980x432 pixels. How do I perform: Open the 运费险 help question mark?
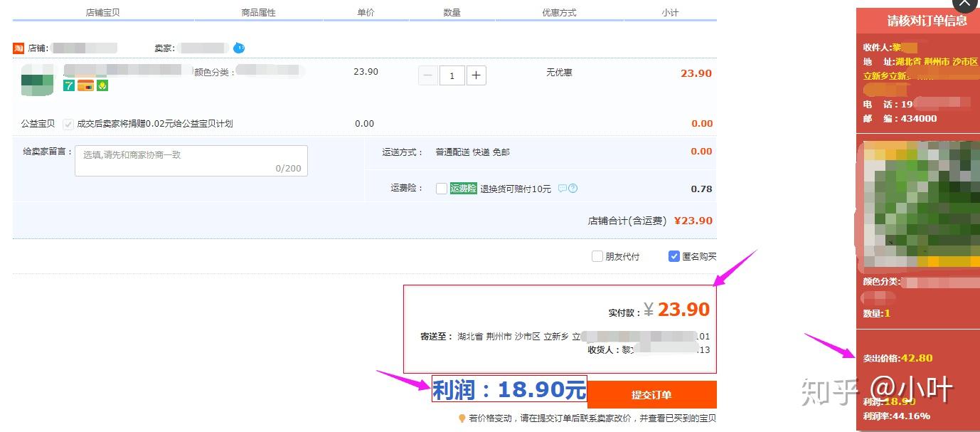pyautogui.click(x=574, y=188)
